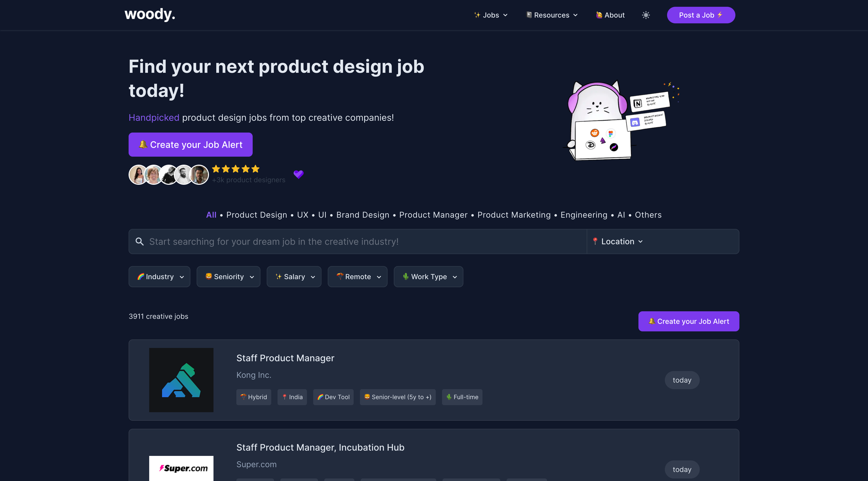Expand the Seniority filter dropdown
The image size is (868, 481).
(229, 277)
